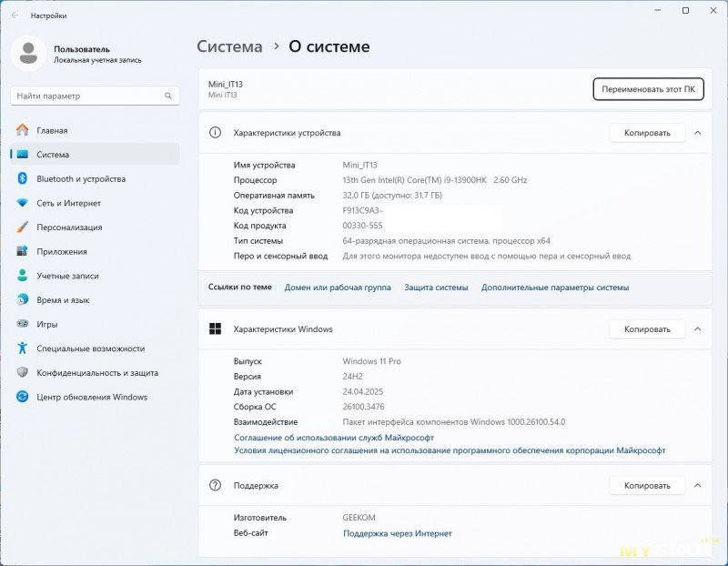Open Специальные возможности settings

95,348
